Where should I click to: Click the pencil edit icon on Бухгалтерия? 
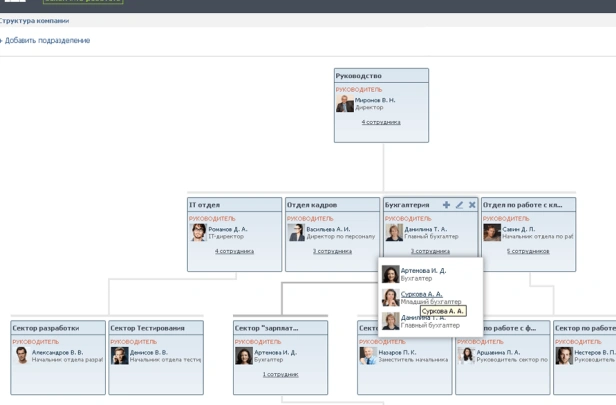click(459, 205)
